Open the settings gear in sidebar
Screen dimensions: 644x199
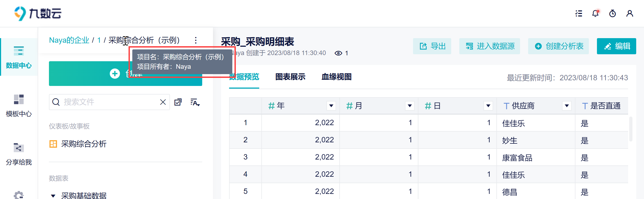19,195
